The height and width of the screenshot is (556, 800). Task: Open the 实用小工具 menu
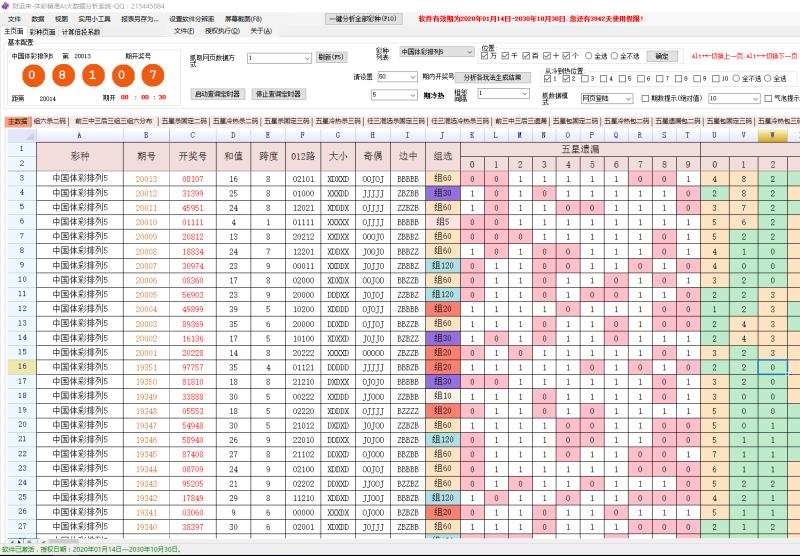[94, 19]
